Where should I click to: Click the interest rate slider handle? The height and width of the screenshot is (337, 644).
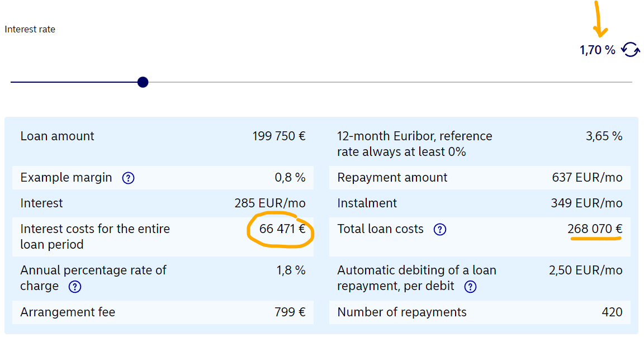(143, 82)
